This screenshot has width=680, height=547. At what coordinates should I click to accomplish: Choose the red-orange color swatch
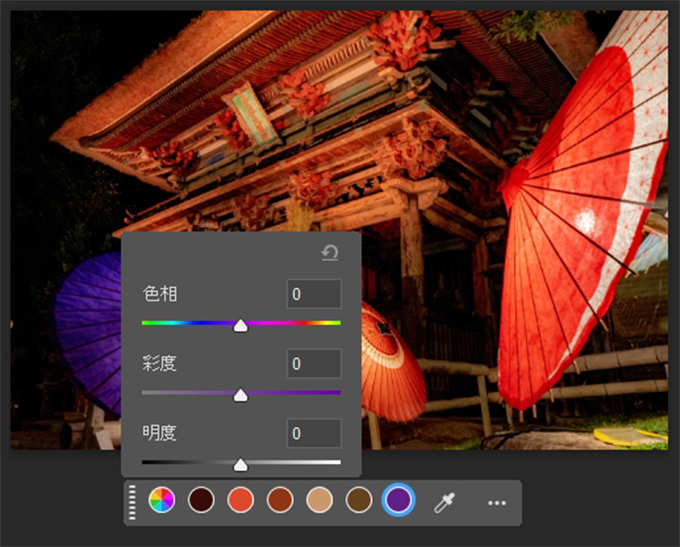tap(241, 500)
